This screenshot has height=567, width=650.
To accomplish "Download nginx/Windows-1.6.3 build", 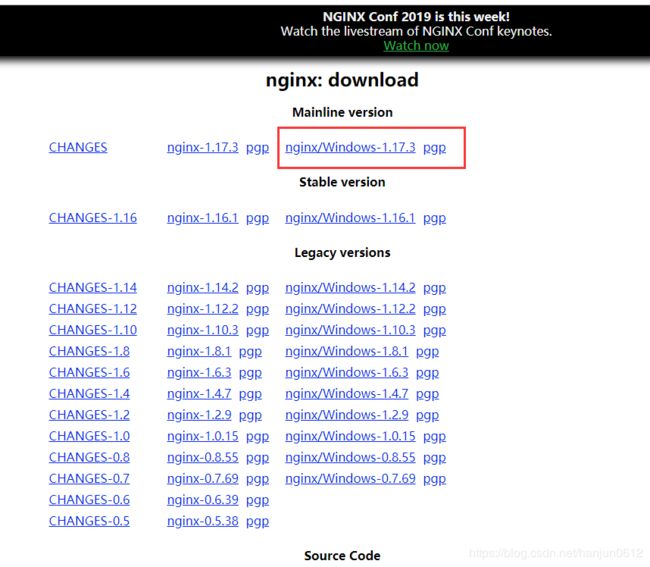I will click(x=347, y=372).
